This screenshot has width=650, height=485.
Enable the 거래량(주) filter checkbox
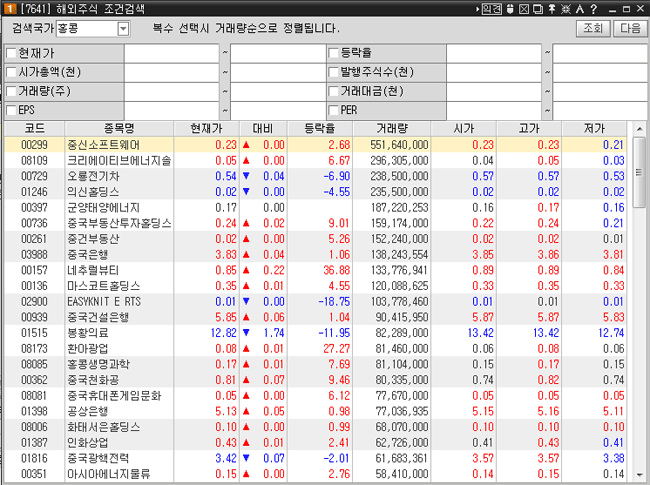click(11, 91)
